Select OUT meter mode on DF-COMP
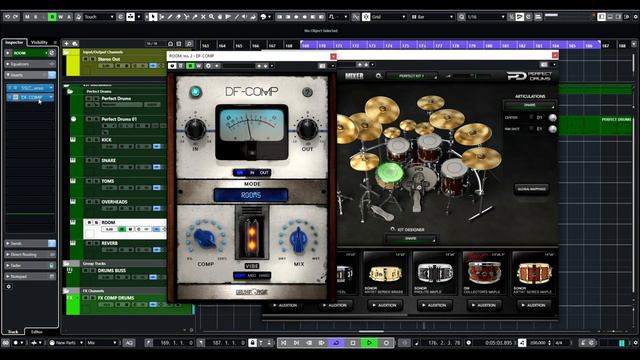This screenshot has height=360, width=640. (264, 173)
